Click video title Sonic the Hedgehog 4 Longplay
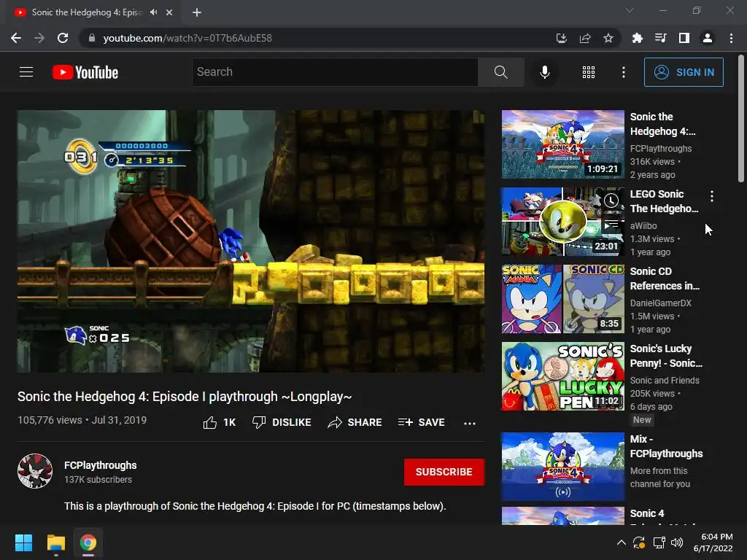This screenshot has height=560, width=747. click(x=185, y=396)
